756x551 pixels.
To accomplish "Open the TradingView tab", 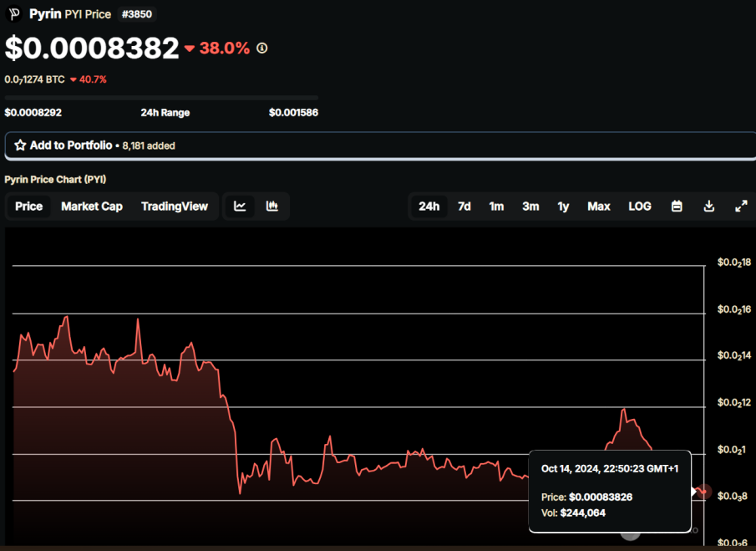I will (175, 207).
